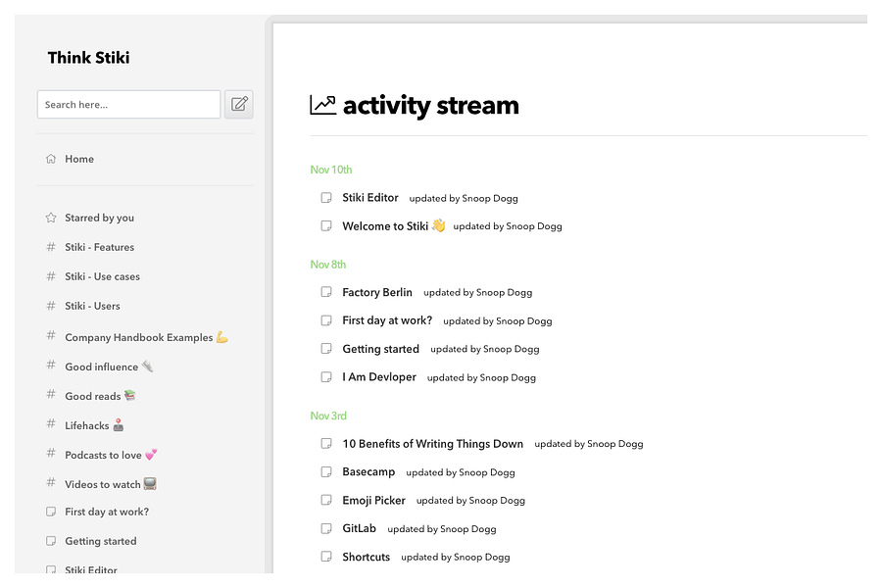Open the Lifehacks tag
Screen dimensions: 882x588
(94, 425)
